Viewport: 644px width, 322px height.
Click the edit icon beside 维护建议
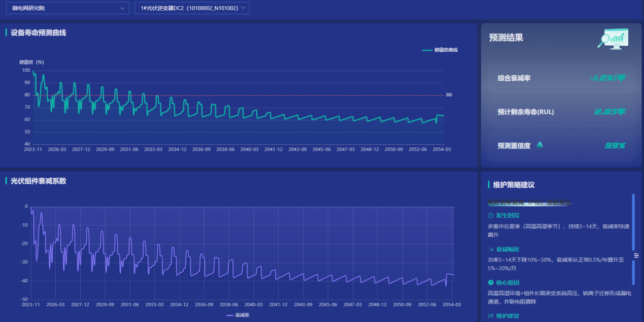(491, 316)
